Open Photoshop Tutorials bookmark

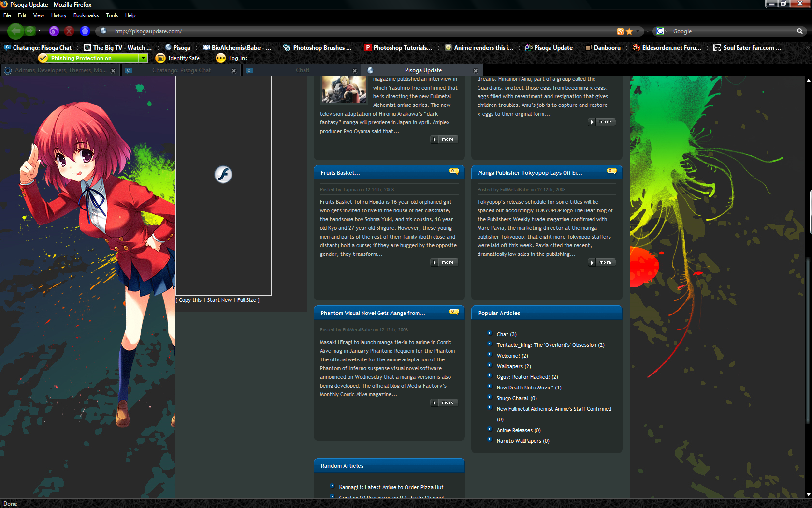pos(399,48)
